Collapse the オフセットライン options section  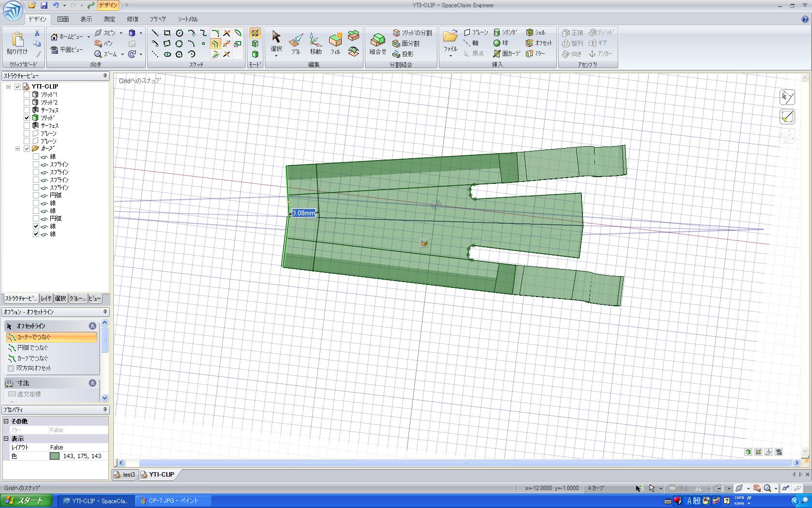point(92,326)
